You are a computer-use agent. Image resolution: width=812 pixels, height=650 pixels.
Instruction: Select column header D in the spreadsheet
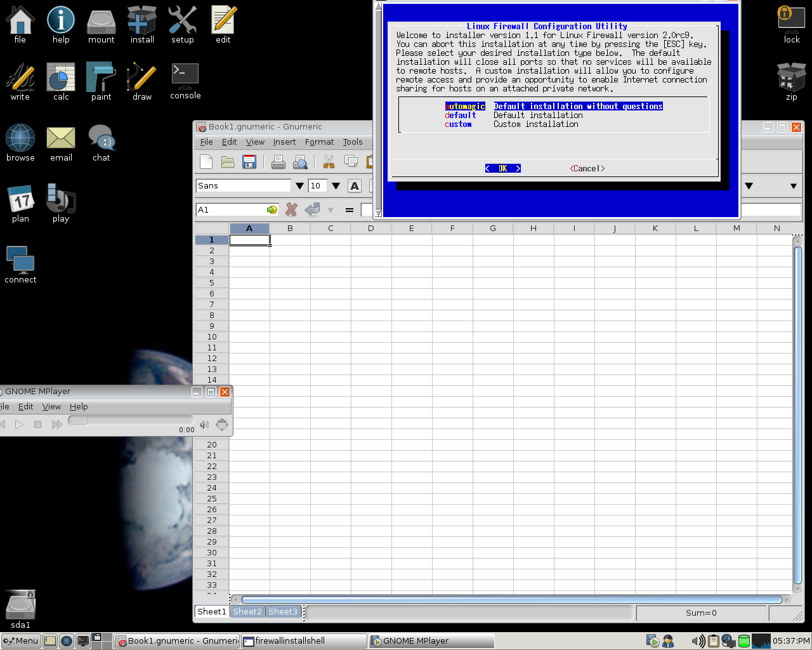(x=371, y=229)
